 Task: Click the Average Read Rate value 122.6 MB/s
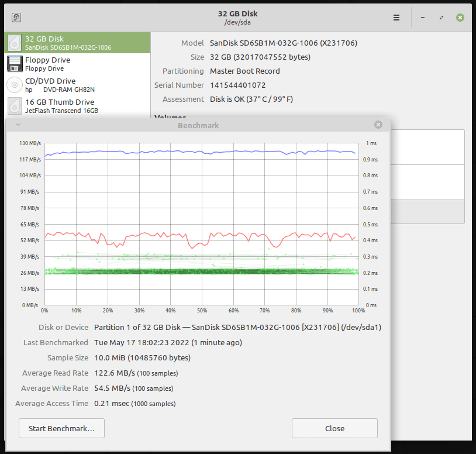[x=115, y=373]
